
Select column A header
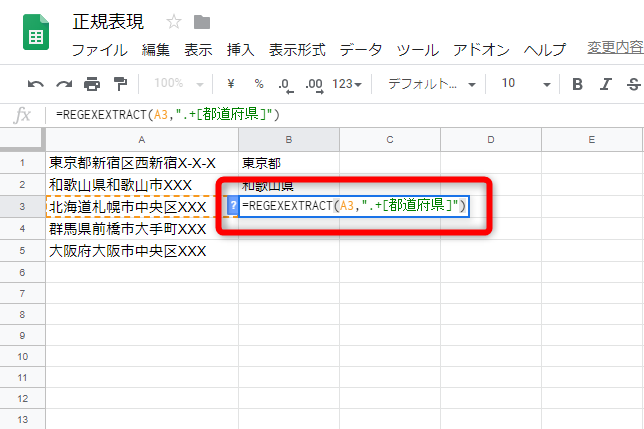(x=142, y=140)
